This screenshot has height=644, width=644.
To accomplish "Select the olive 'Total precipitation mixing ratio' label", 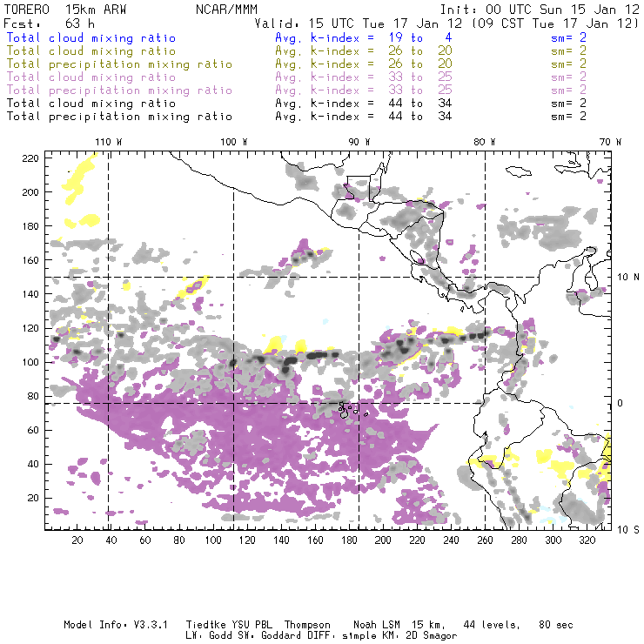I will [x=119, y=64].
